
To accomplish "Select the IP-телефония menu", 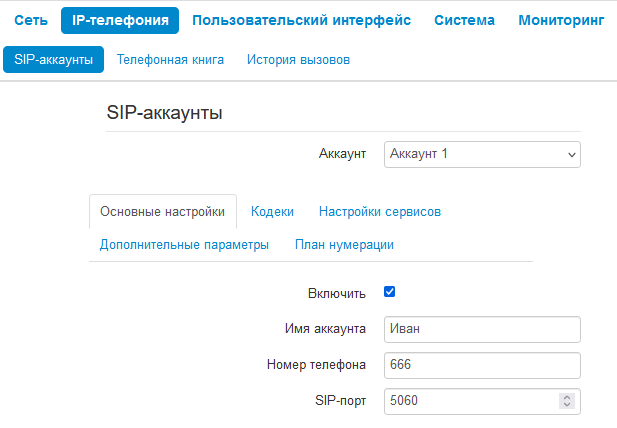I will 120,21.
